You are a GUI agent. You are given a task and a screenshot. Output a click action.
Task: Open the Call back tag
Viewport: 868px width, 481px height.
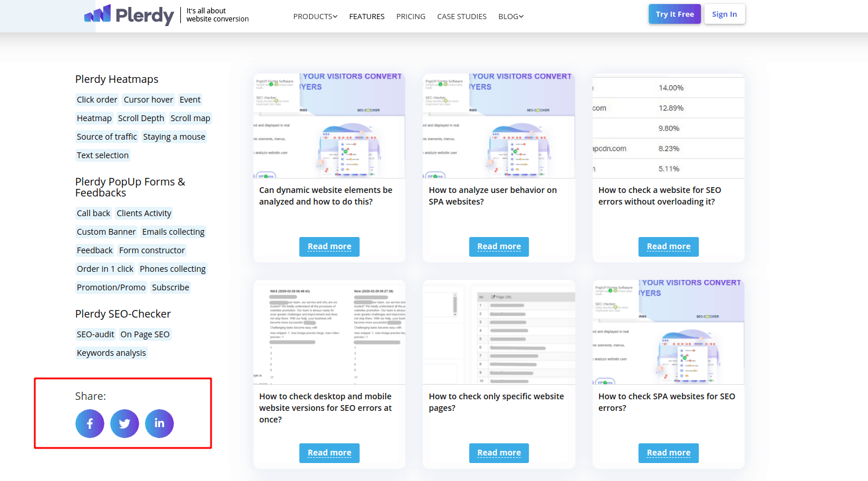coord(93,213)
